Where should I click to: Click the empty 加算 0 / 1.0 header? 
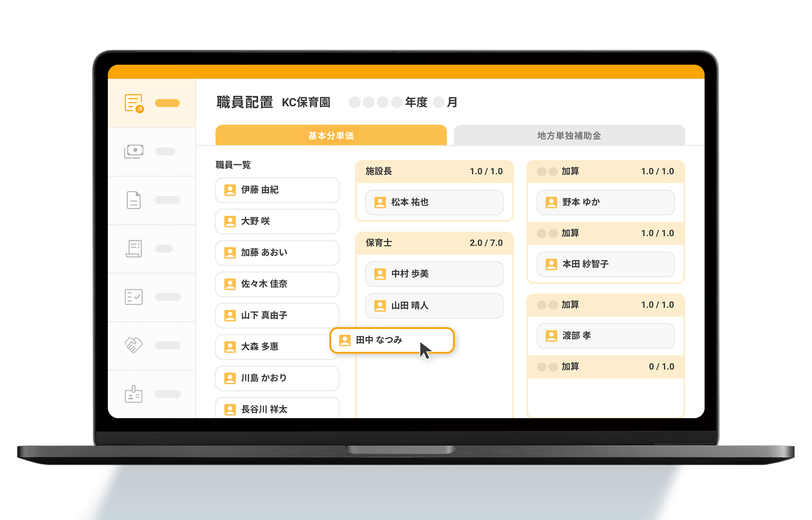coord(605,367)
